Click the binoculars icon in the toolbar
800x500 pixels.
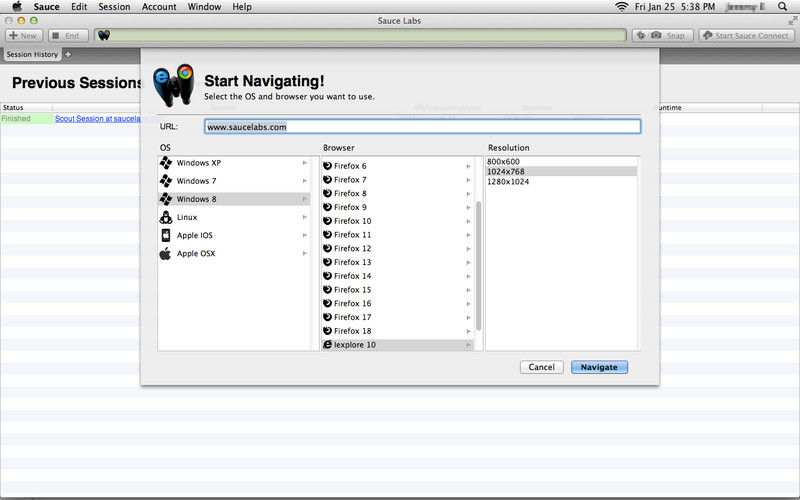tap(104, 35)
